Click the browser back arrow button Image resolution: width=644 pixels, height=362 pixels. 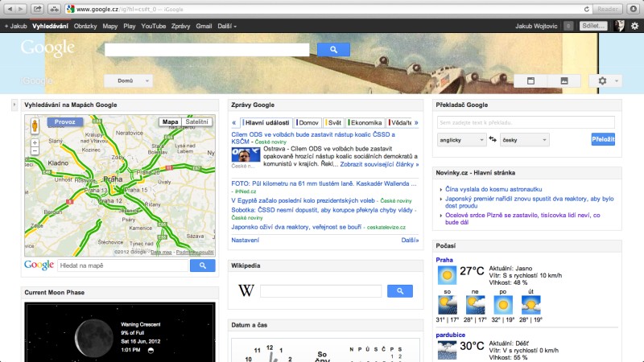10,9
